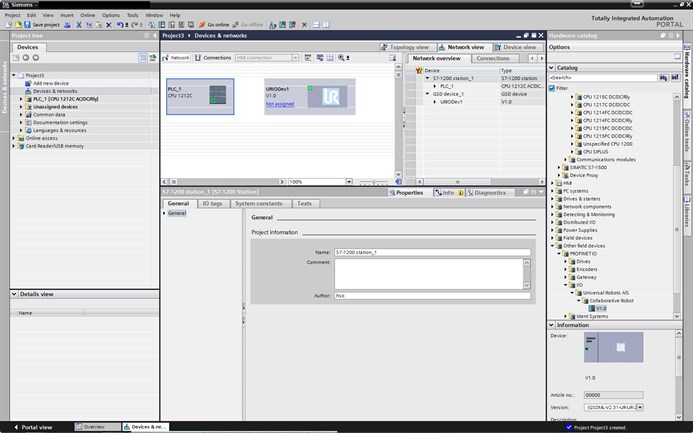The height and width of the screenshot is (433, 693).
Task: Click the Author input field
Action: pos(432,296)
